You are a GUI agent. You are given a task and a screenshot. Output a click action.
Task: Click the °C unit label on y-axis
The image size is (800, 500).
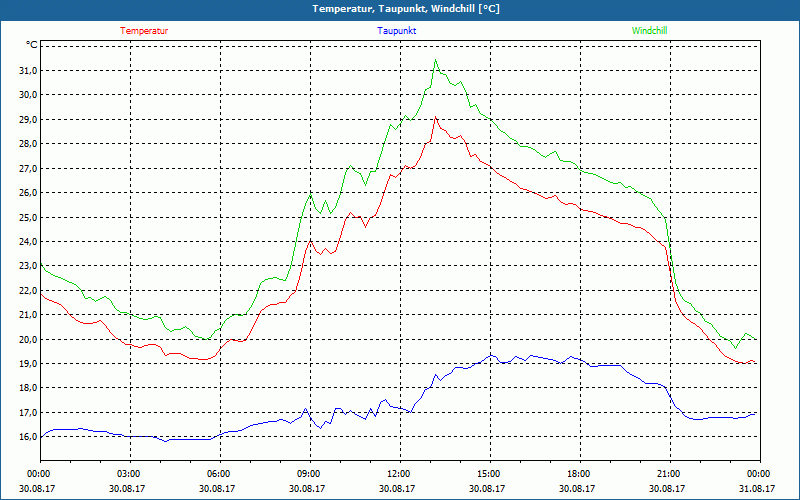point(32,45)
